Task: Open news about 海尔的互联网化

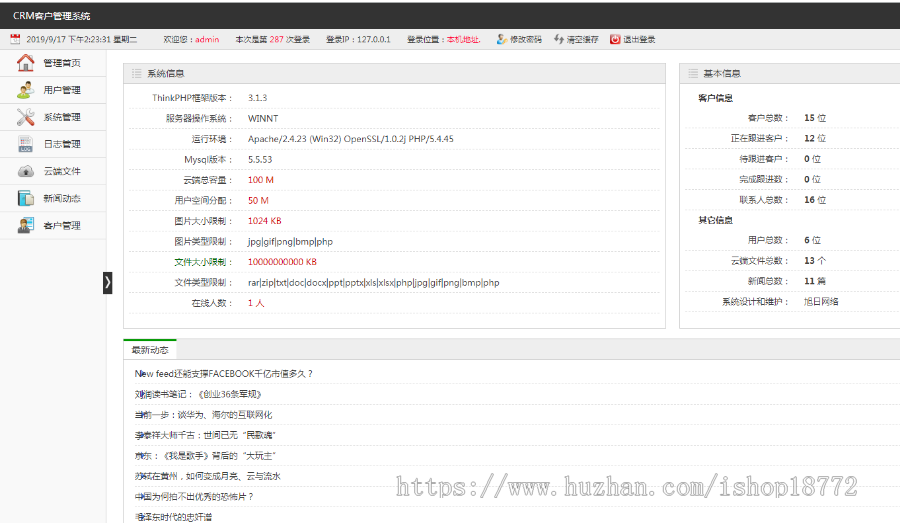Action: [x=203, y=414]
